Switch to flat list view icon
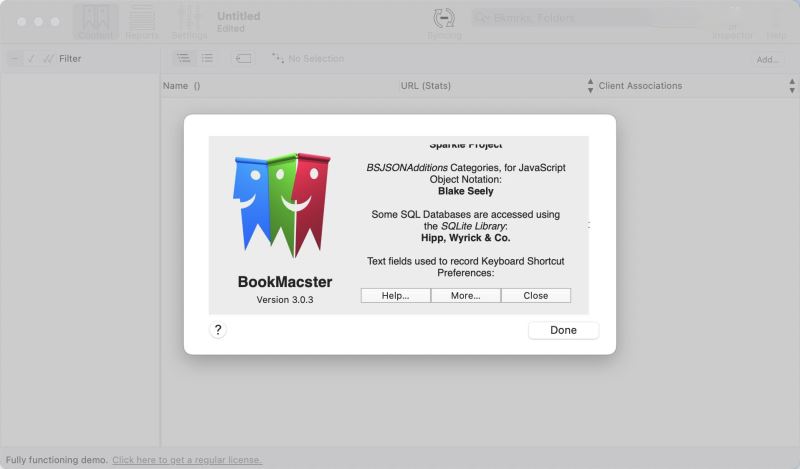The image size is (800, 469). [207, 59]
